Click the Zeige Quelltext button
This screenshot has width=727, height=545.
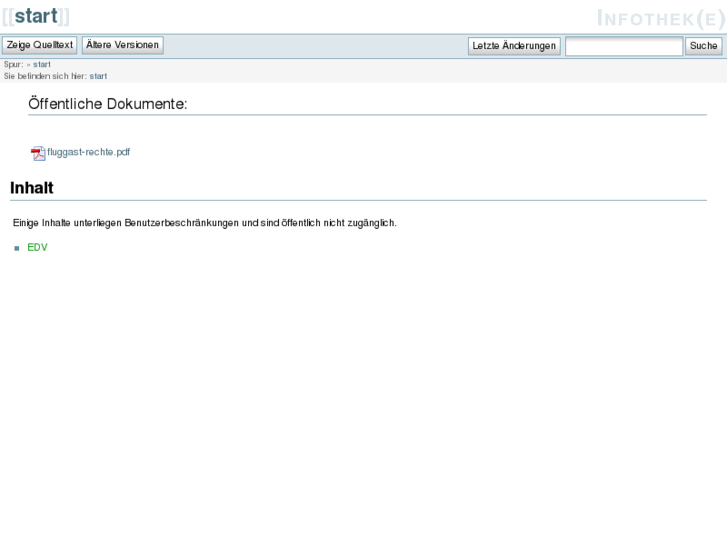tap(40, 45)
